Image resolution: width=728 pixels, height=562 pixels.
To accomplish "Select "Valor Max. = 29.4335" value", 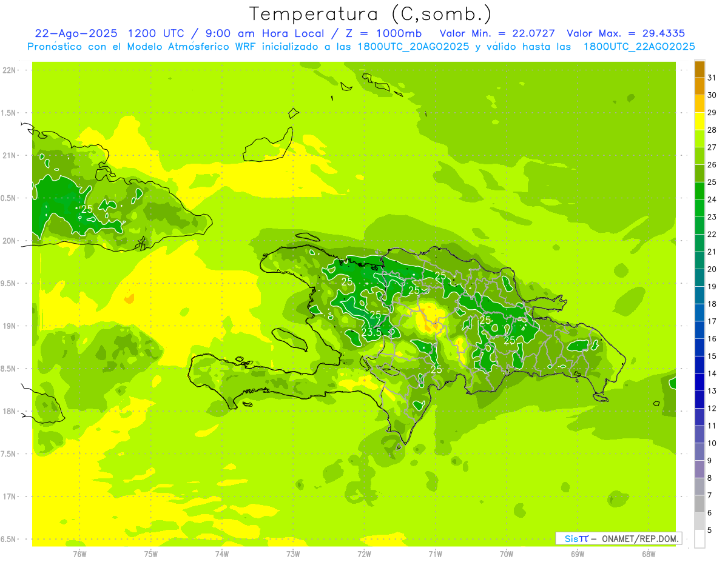I will [x=627, y=33].
